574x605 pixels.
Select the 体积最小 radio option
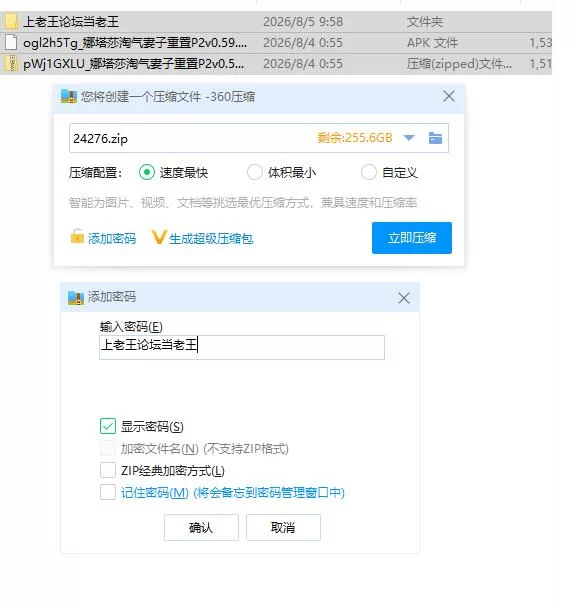[255, 172]
